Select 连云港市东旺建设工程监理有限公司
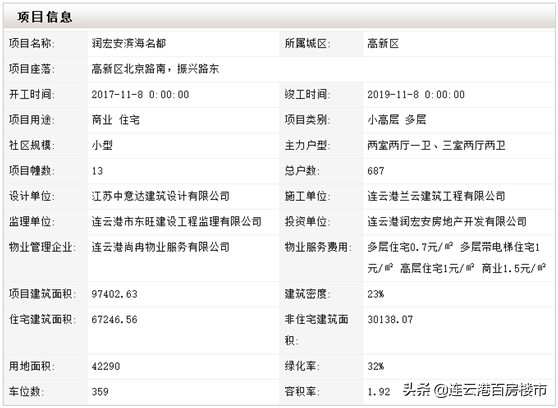Image resolution: width=558 pixels, height=408 pixels. pos(177,221)
